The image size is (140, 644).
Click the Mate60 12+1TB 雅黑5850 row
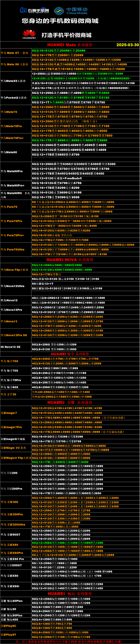[85, 155]
